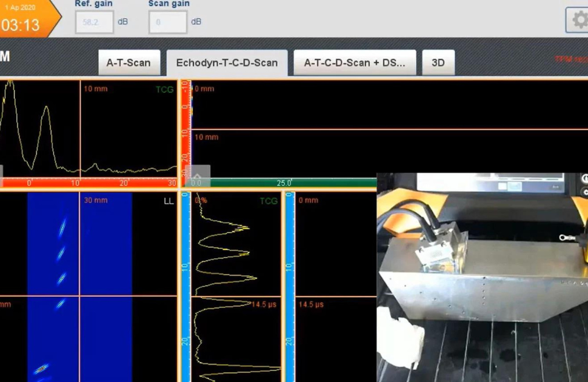Select the Echodyn-T-C-D-Scan tab
The image size is (588, 382).
[227, 62]
